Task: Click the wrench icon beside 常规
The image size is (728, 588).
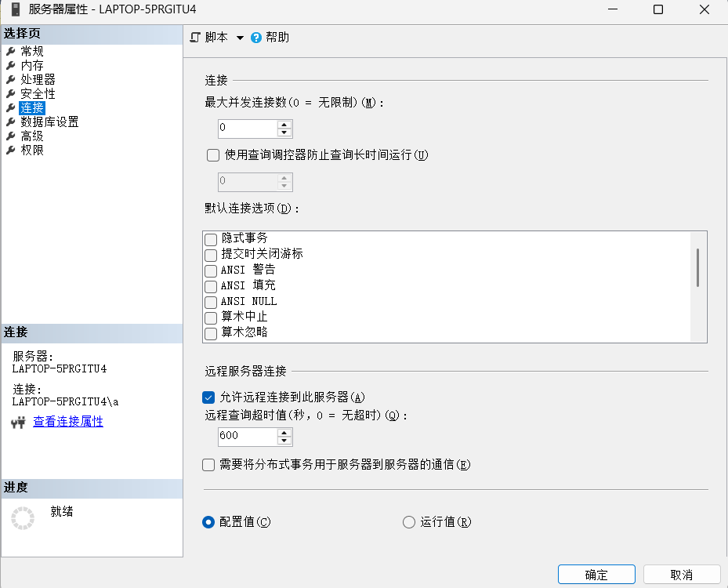Action: (11, 51)
